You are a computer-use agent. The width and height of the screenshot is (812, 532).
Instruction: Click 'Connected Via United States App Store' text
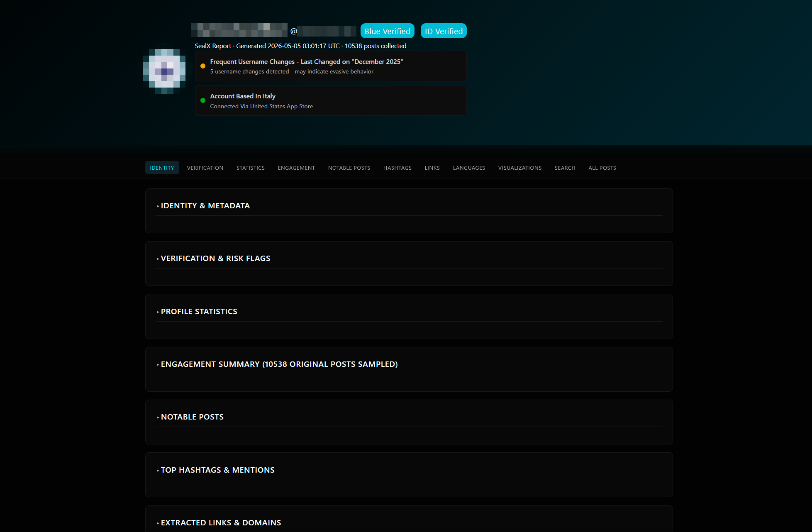pyautogui.click(x=261, y=106)
